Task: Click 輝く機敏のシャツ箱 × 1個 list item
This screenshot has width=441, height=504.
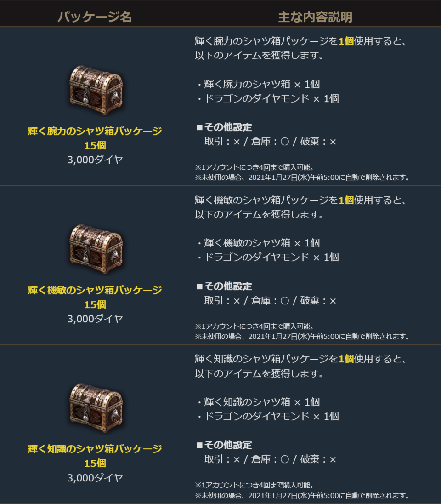Action: (x=259, y=243)
